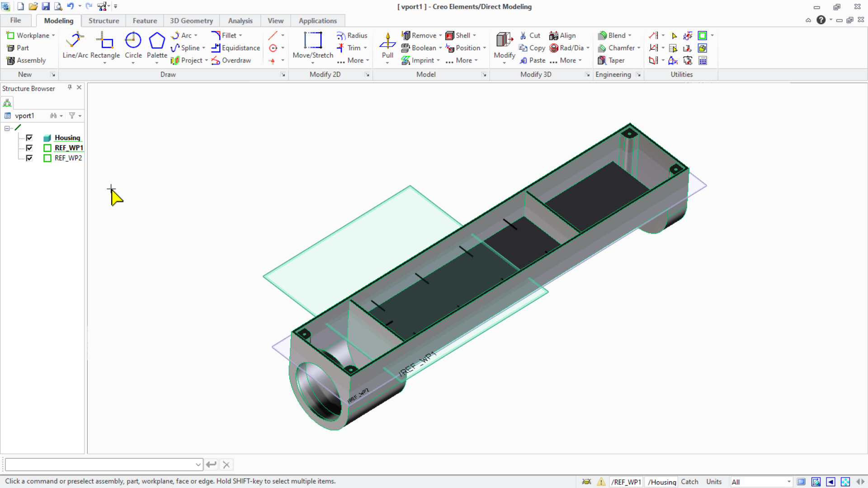
Task: Toggle the REF_WP2 visibility checkbox
Action: (x=29, y=158)
